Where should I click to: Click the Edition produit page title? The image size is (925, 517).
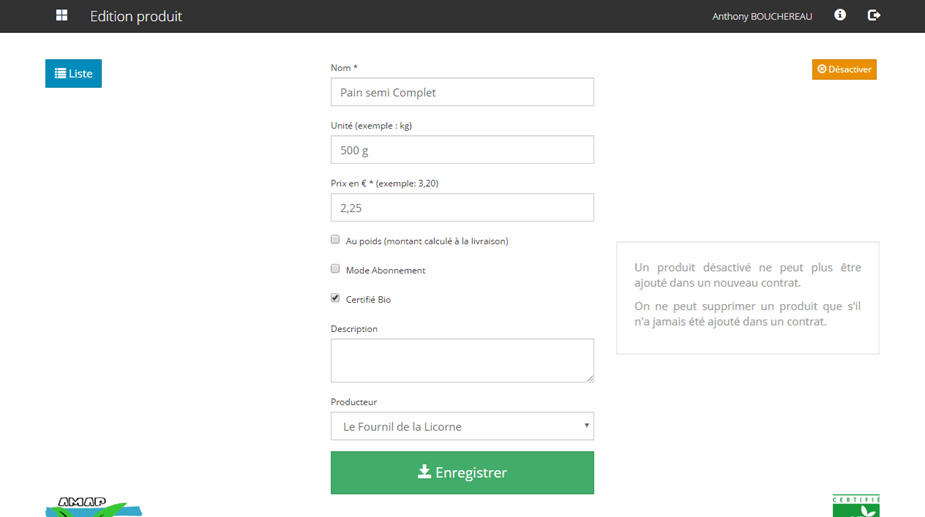click(136, 16)
